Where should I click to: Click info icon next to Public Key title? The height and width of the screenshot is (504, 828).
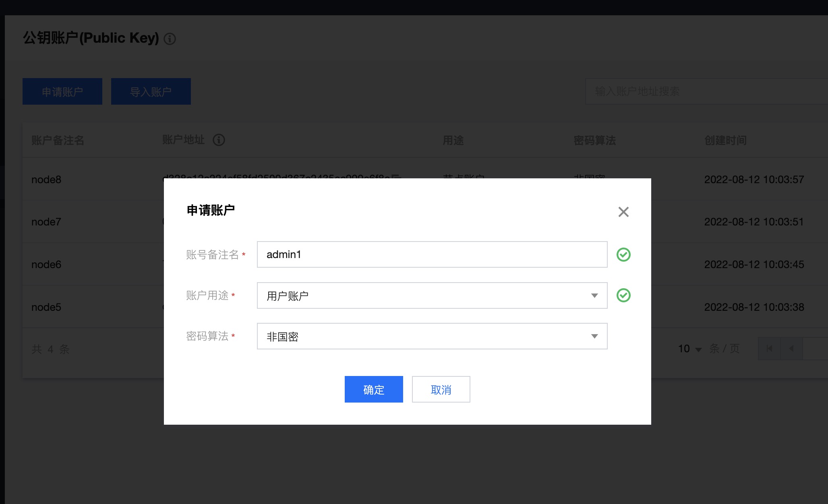click(x=170, y=39)
